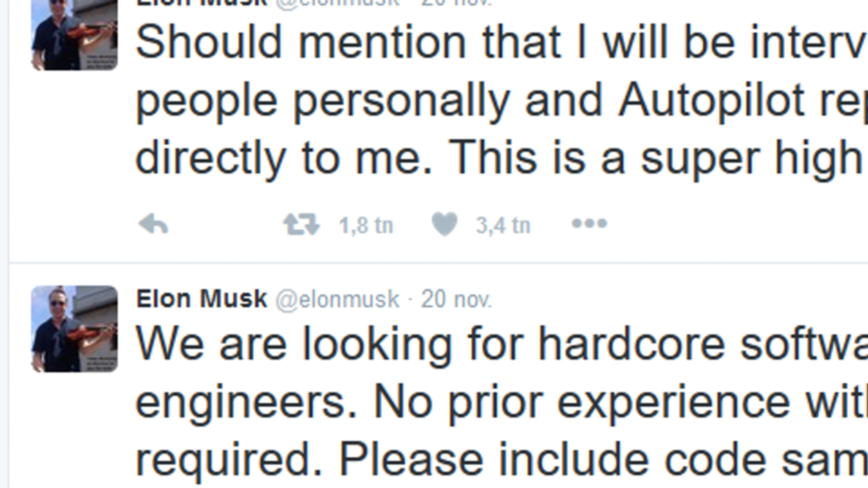The width and height of the screenshot is (868, 488).
Task: Retweet the Autopilot interview tweet
Action: (x=301, y=225)
